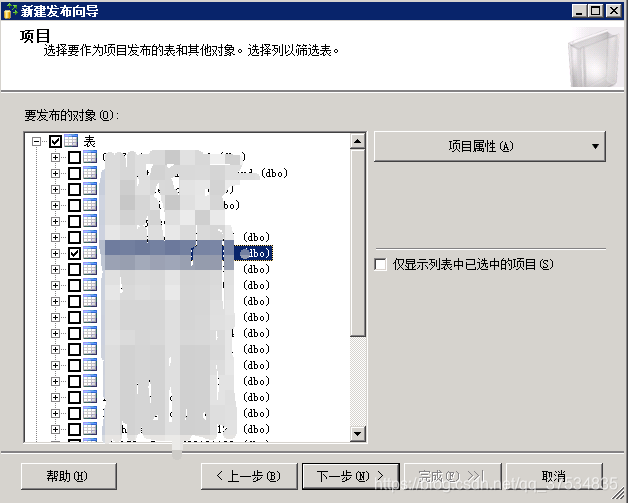Enable 仅显示列表中已选中的项目 checkbox

point(380,264)
